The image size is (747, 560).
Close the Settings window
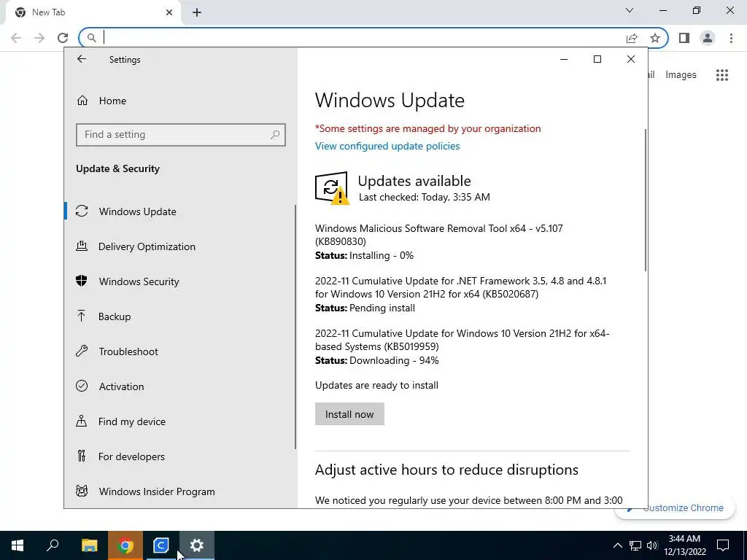point(631,59)
